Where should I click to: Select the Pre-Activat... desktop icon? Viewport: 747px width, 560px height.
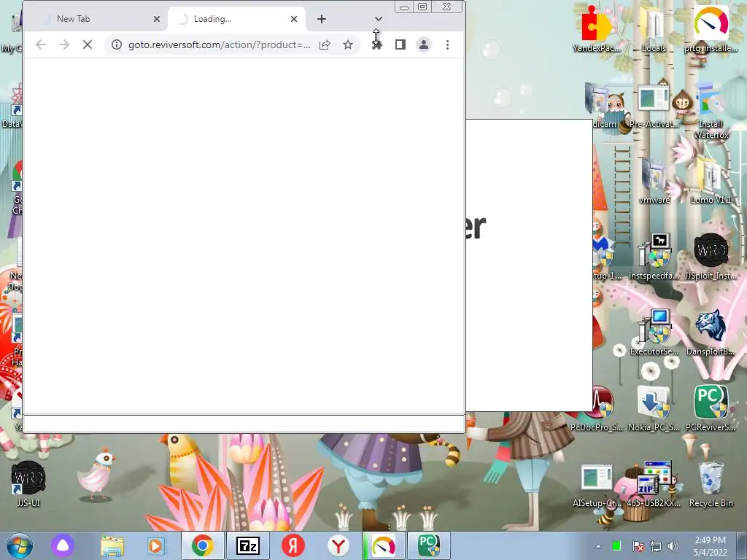[x=654, y=106]
